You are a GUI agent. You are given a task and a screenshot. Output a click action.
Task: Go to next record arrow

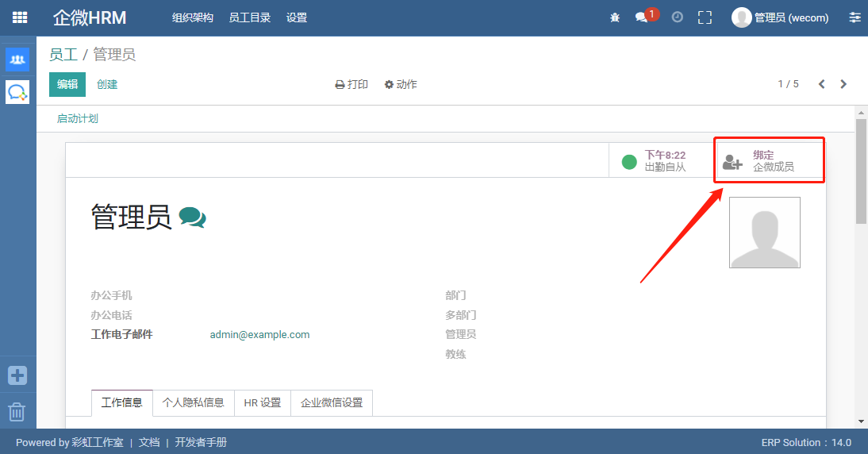(x=843, y=84)
